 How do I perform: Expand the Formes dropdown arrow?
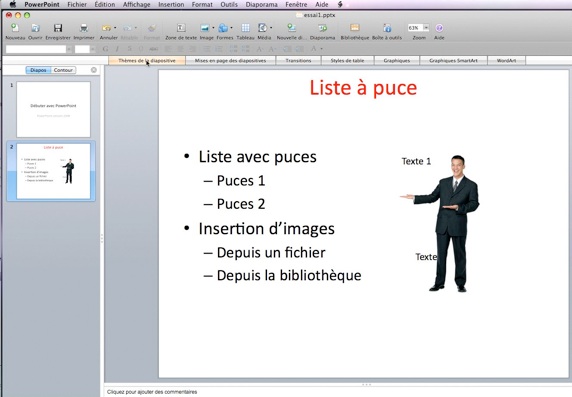coord(231,28)
